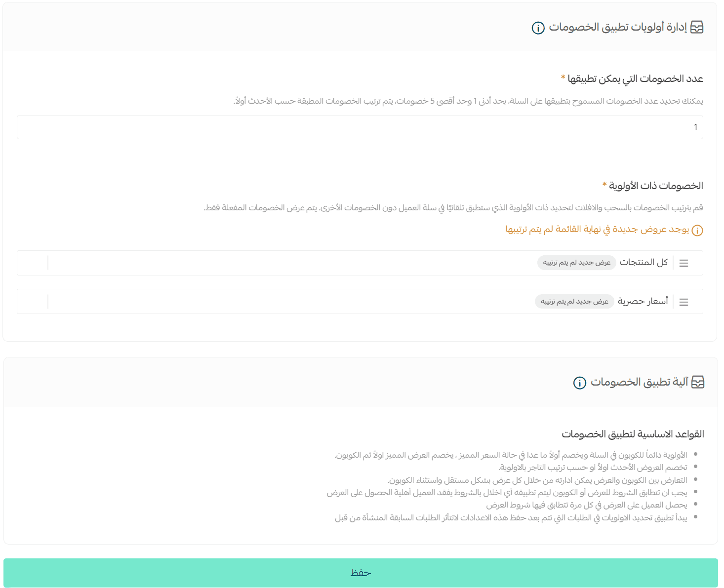
Task: Click the orange warning info icon
Action: (697, 231)
